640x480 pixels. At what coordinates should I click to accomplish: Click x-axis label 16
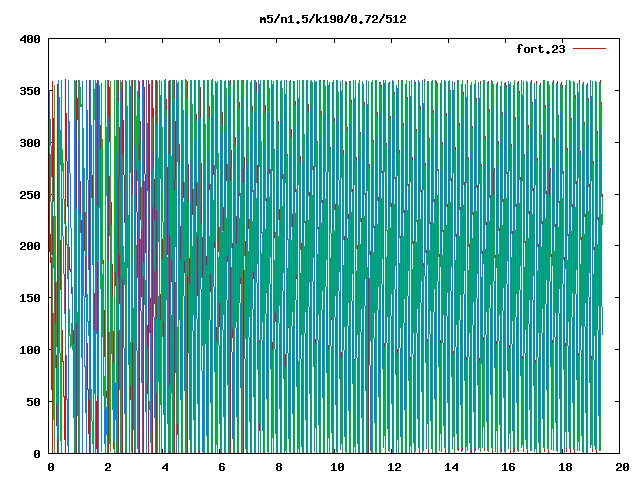tap(508, 467)
